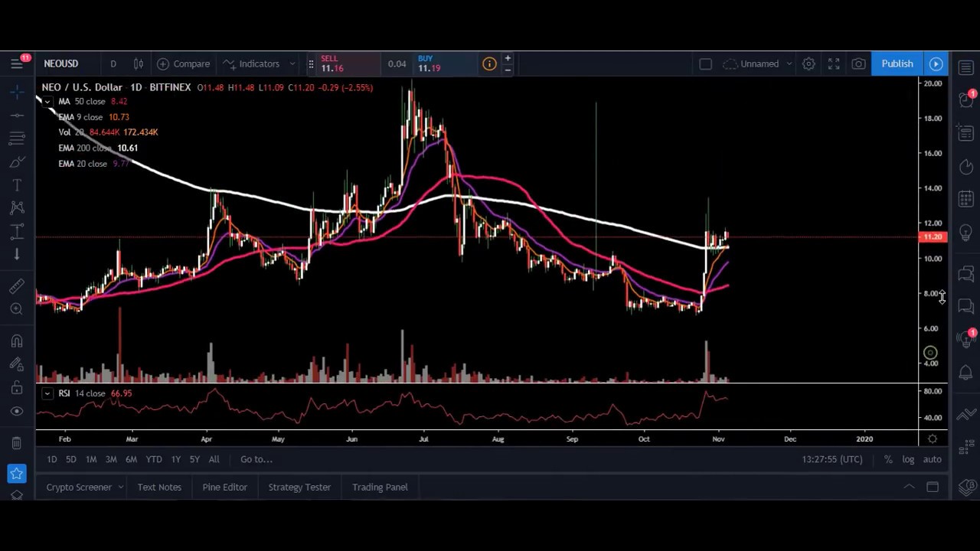This screenshot has width=980, height=551.
Task: Select the trend line drawing tool
Action: click(x=17, y=116)
